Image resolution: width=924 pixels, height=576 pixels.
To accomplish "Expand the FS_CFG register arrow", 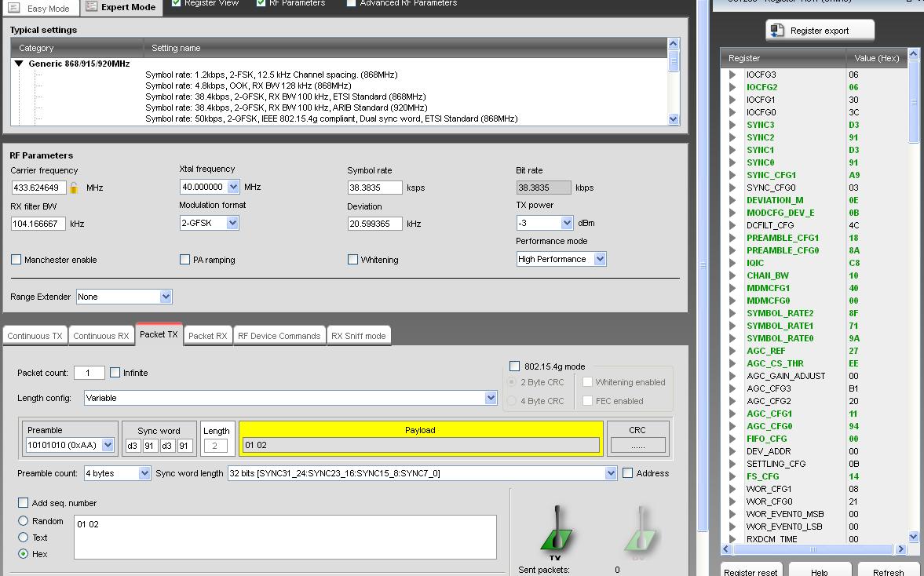I will click(732, 476).
